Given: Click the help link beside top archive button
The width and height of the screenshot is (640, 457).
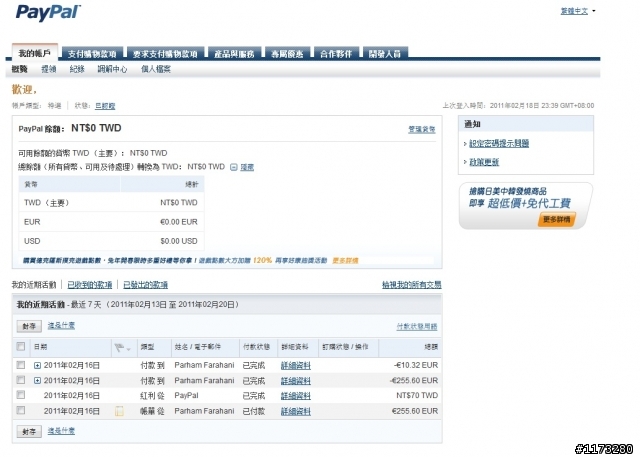Looking at the screenshot, I should tap(61, 326).
